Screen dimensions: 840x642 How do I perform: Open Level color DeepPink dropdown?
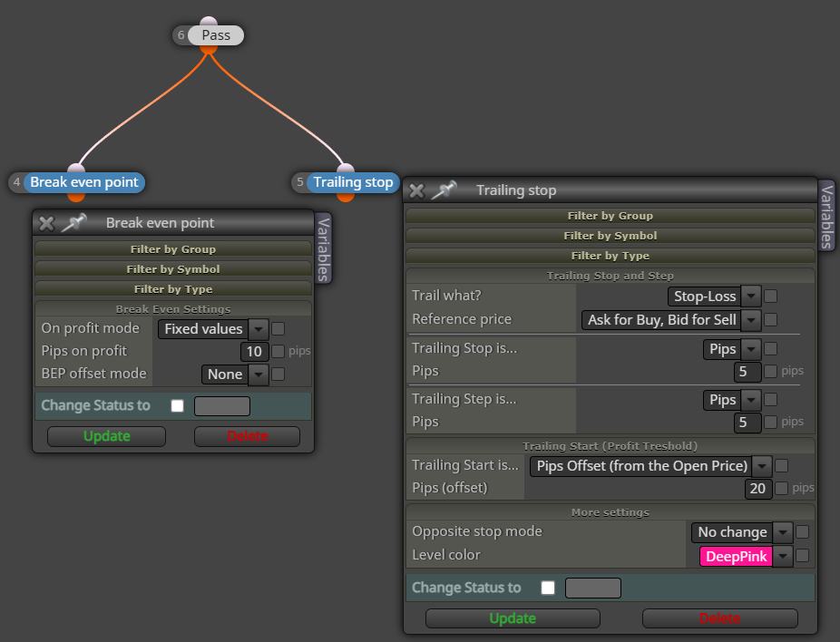pos(747,557)
